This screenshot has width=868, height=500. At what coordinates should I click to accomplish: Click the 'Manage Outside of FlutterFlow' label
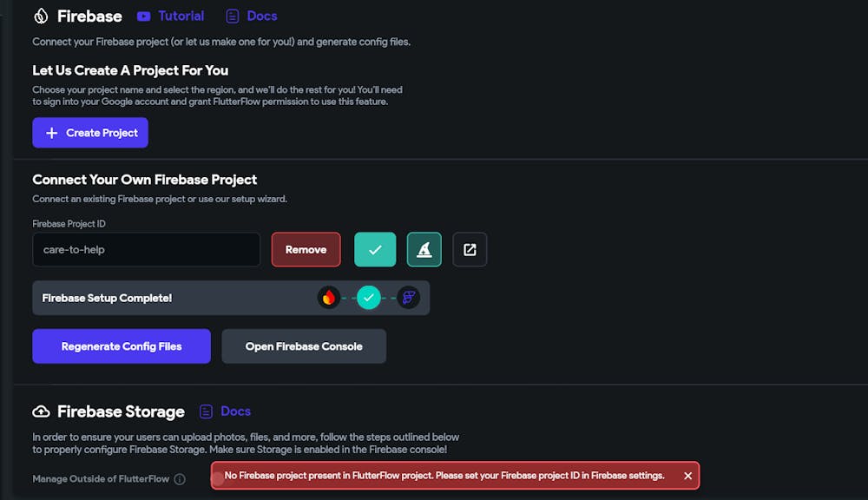pyautogui.click(x=101, y=479)
